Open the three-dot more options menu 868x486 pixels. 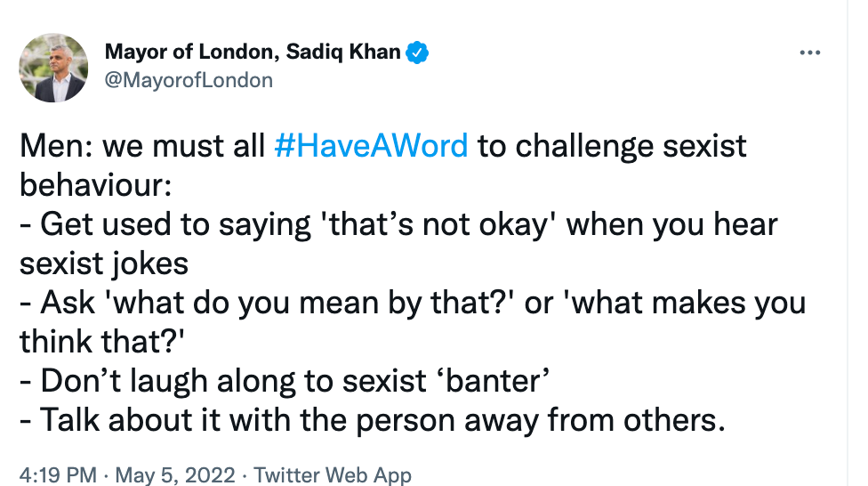pos(809,53)
